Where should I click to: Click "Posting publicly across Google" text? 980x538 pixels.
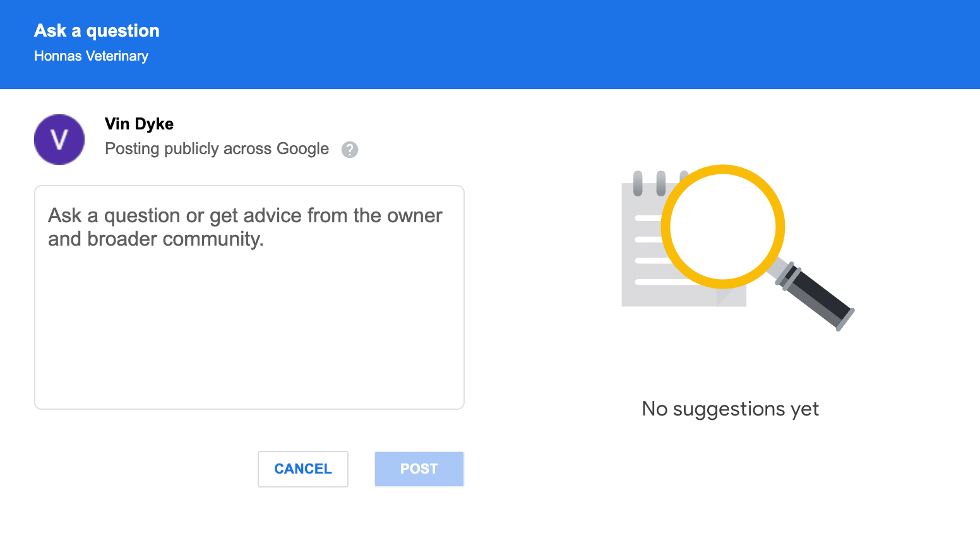217,149
